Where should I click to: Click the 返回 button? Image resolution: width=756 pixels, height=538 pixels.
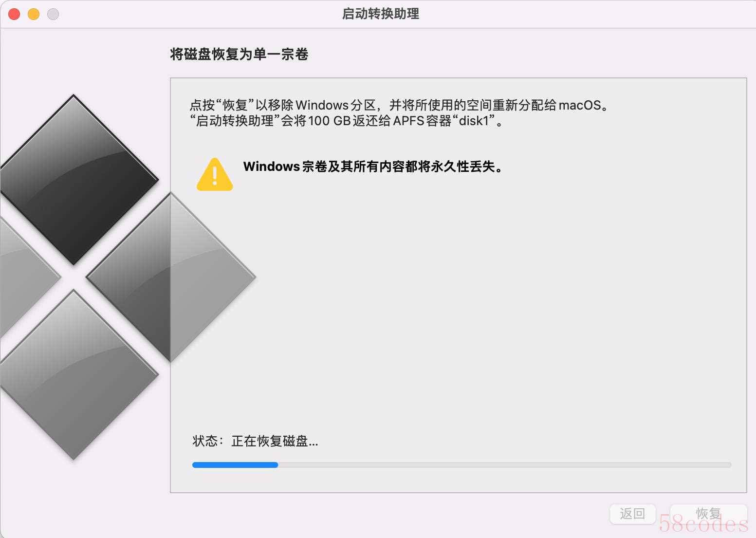pos(632,514)
